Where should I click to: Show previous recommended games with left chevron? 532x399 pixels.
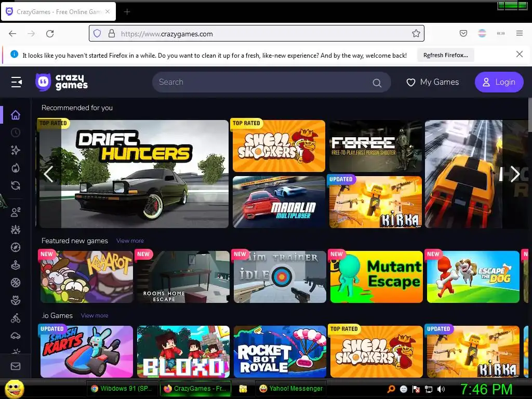click(48, 174)
